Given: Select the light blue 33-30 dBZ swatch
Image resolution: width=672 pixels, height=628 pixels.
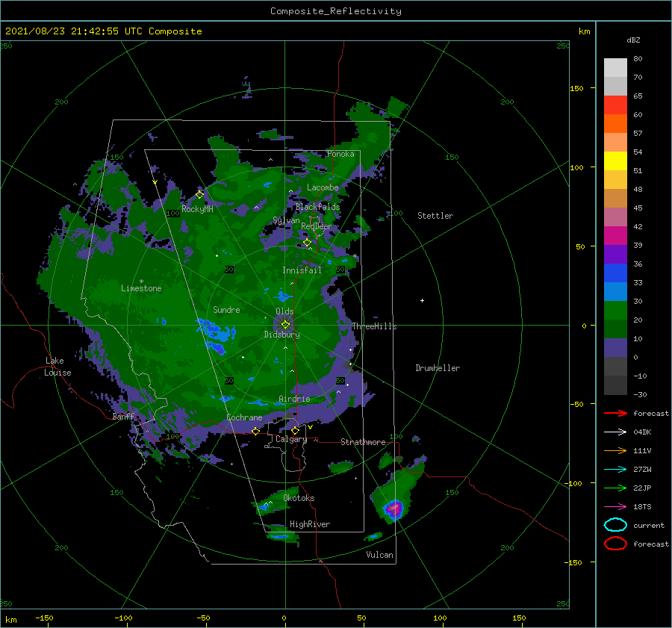Looking at the screenshot, I should 615,291.
